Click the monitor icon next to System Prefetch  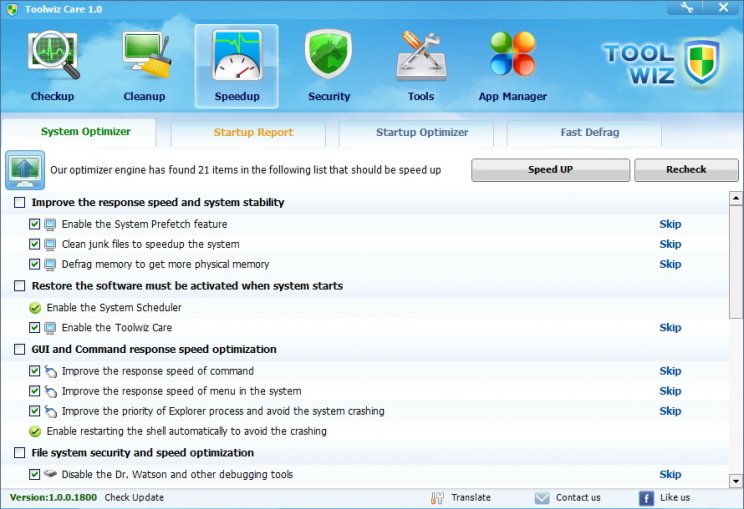tap(50, 224)
